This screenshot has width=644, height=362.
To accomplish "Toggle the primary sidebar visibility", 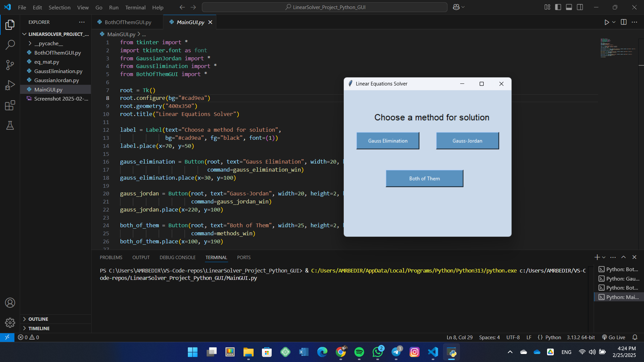I will coord(558,7).
